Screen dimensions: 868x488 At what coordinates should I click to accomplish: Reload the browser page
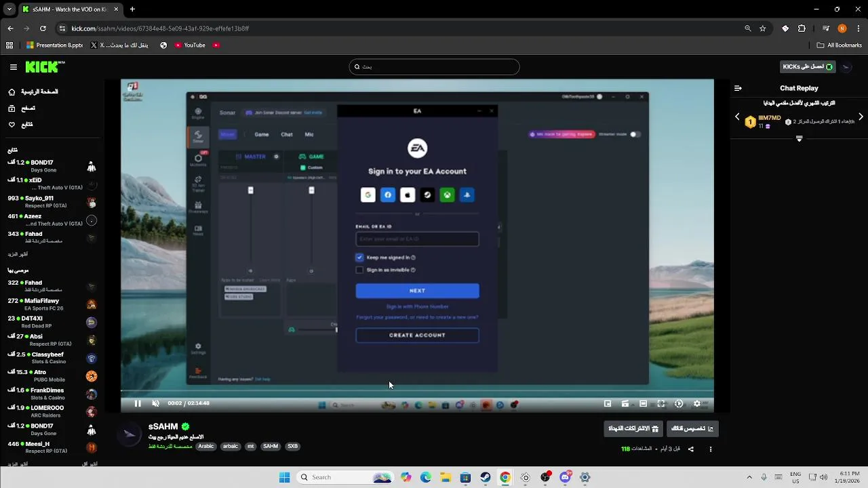[43, 28]
